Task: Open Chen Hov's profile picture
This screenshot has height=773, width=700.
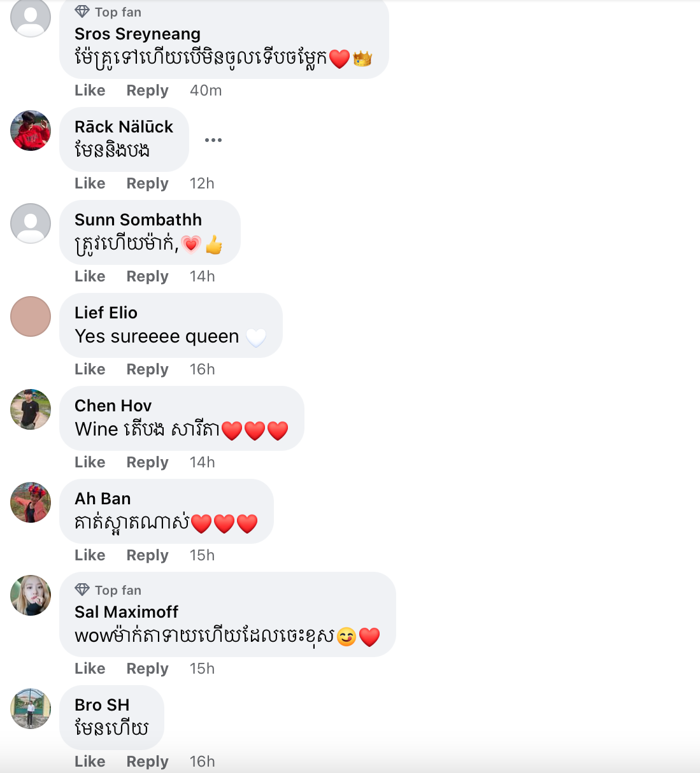Action: 31,409
